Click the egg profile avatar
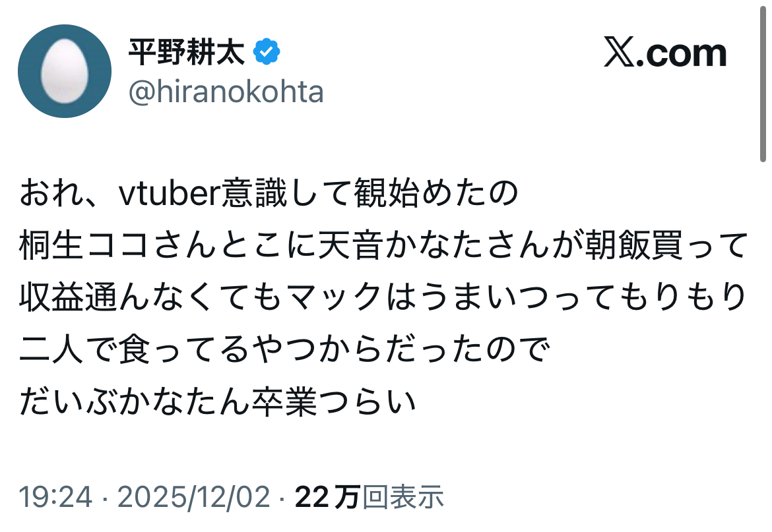 coord(64,71)
